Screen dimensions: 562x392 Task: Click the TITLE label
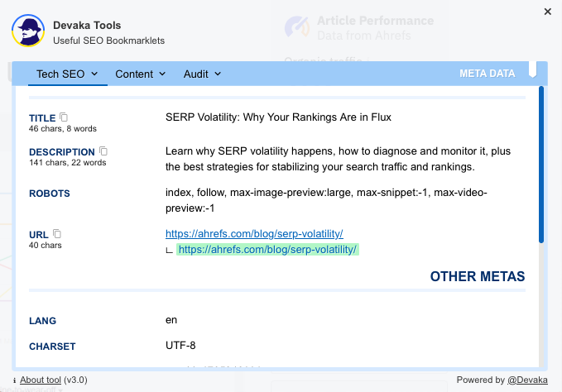(42, 118)
